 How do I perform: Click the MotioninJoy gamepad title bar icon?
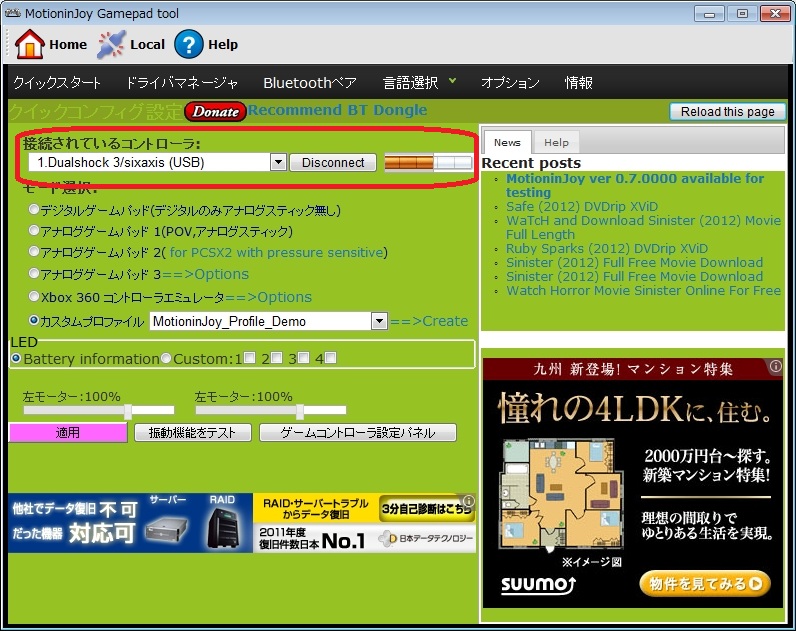pos(13,13)
